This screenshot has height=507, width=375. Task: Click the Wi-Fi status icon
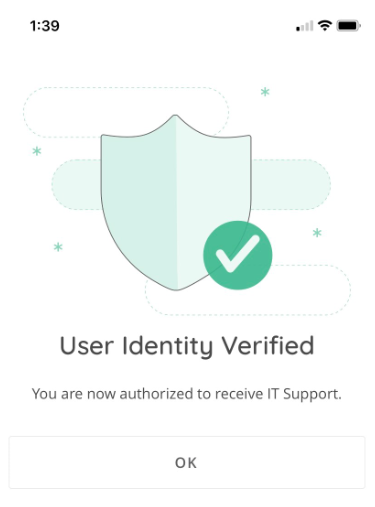point(324,25)
